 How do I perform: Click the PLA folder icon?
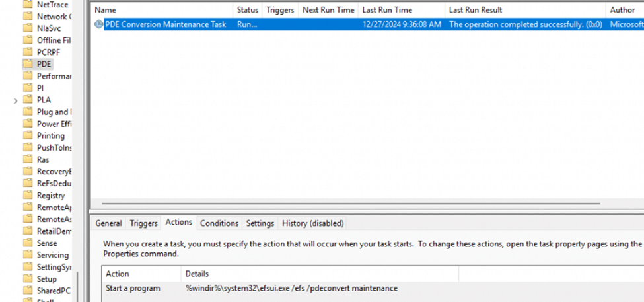coord(28,100)
